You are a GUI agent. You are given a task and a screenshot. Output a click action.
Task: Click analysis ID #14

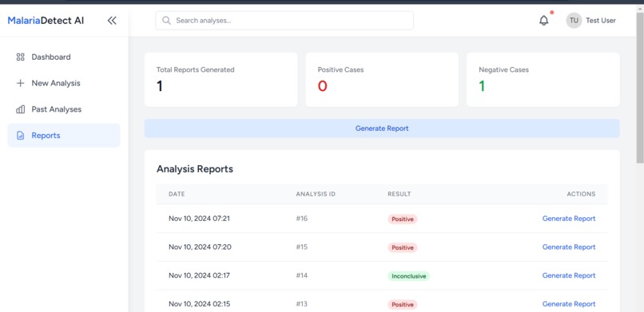[302, 275]
